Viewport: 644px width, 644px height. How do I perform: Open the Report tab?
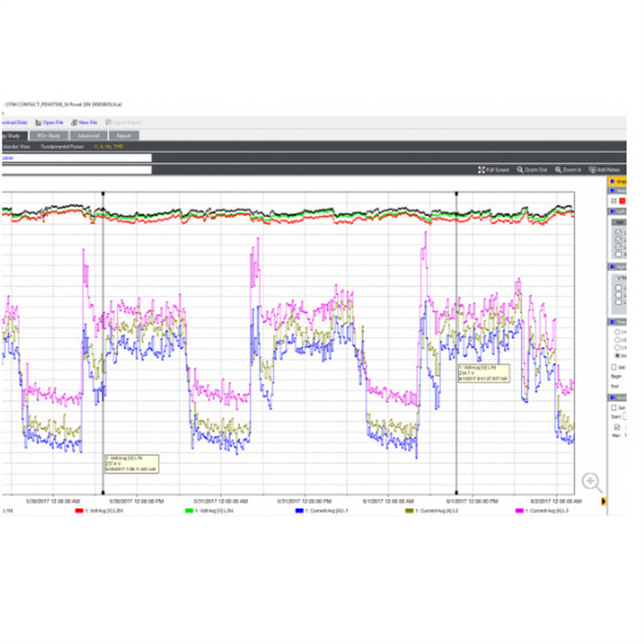click(x=124, y=135)
